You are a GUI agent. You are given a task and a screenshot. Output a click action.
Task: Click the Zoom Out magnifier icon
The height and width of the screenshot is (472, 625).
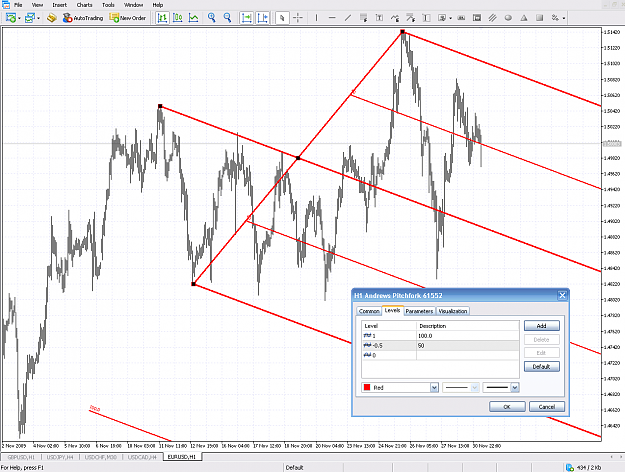point(227,18)
